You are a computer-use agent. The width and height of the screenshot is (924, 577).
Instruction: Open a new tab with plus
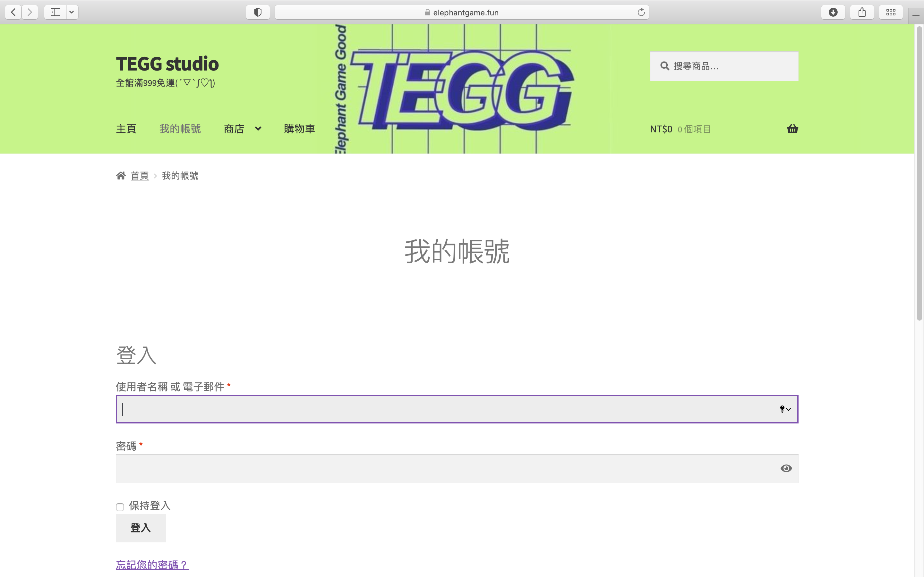point(916,16)
